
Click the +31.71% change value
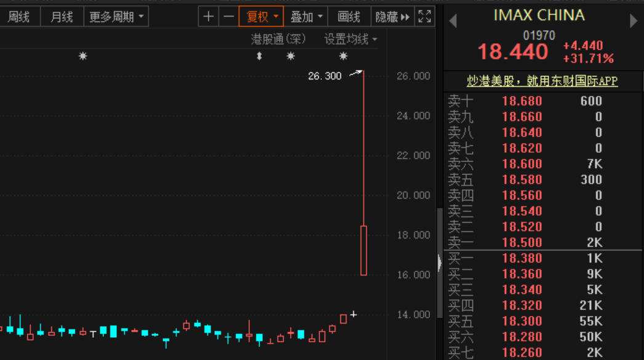588,59
